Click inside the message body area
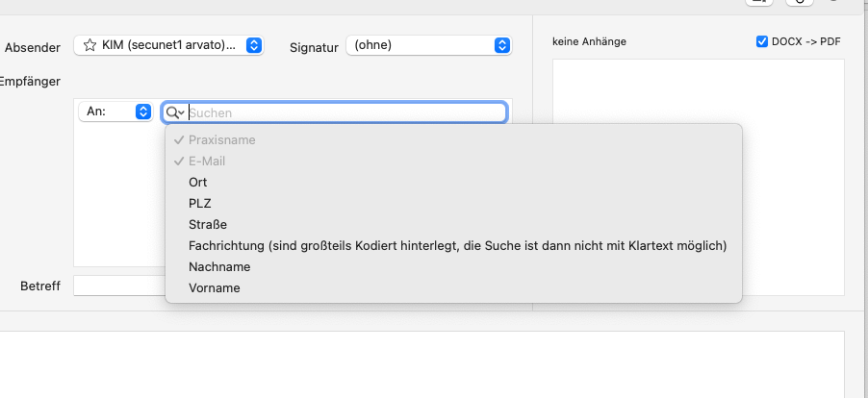868x398 pixels. point(421,364)
